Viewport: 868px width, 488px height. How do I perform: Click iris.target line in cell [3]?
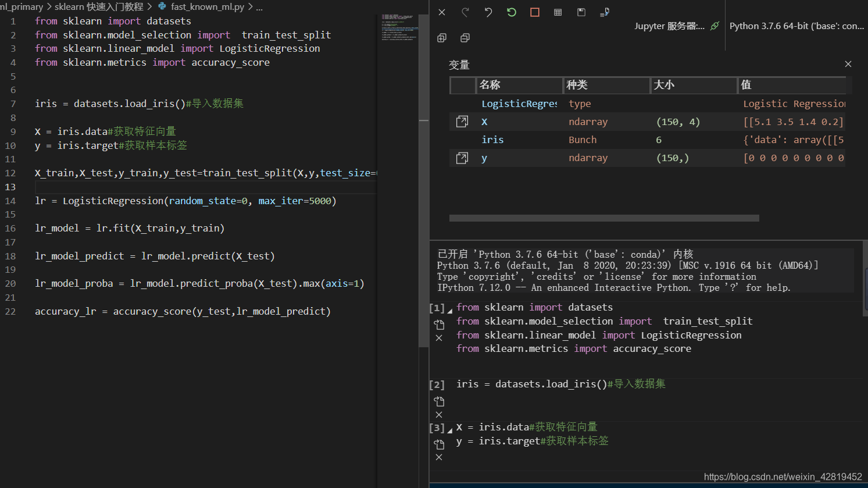coord(533,441)
